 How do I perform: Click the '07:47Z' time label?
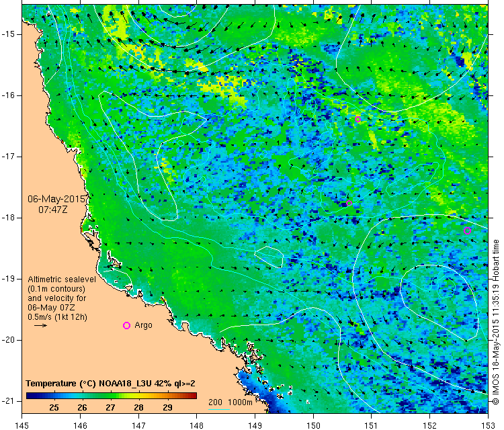[x=53, y=210]
